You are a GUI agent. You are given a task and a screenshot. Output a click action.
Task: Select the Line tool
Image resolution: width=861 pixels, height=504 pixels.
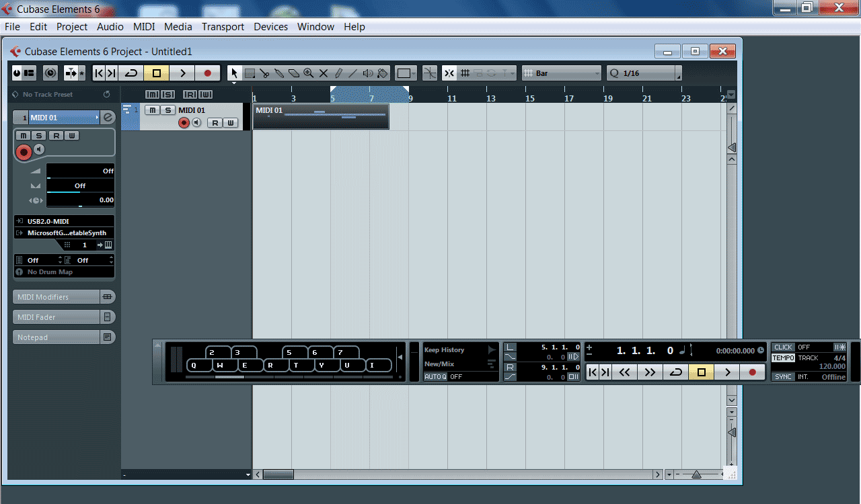point(353,73)
